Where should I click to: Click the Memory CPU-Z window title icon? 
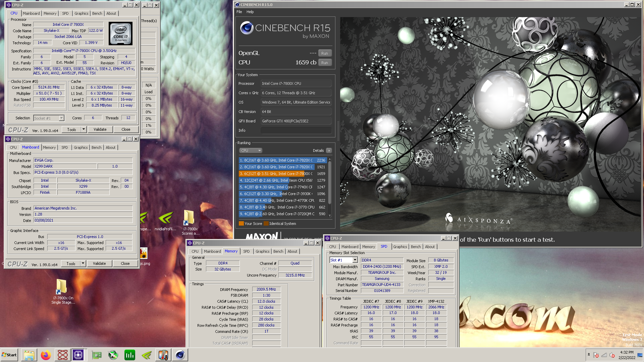tap(190, 243)
